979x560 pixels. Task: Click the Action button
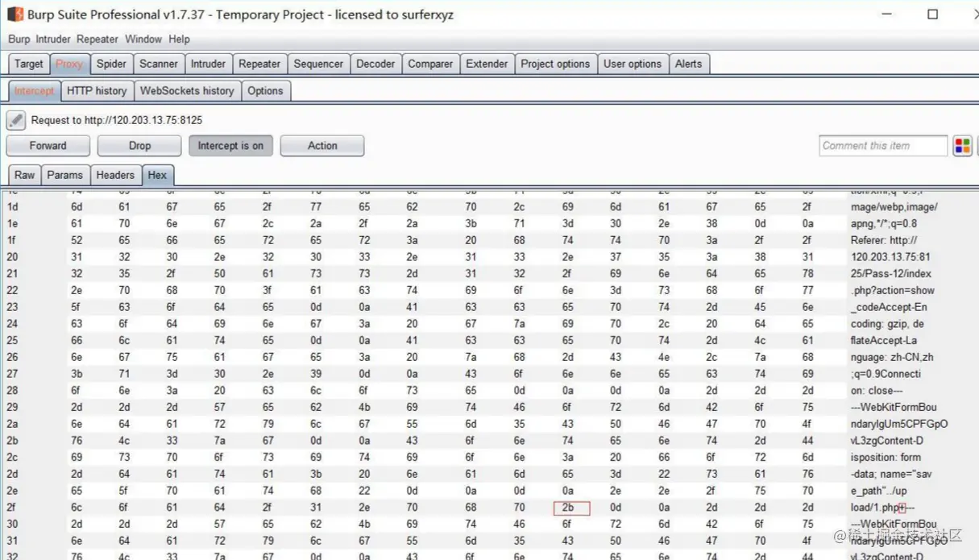pyautogui.click(x=322, y=146)
